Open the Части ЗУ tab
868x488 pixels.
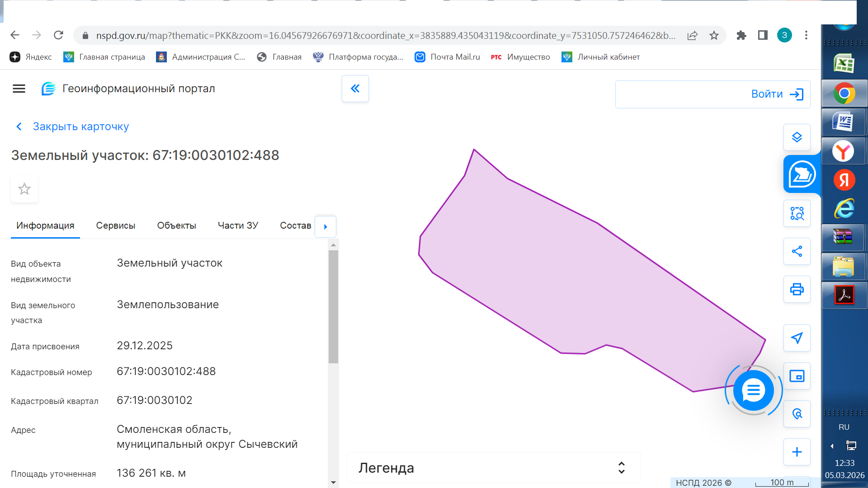pyautogui.click(x=238, y=225)
